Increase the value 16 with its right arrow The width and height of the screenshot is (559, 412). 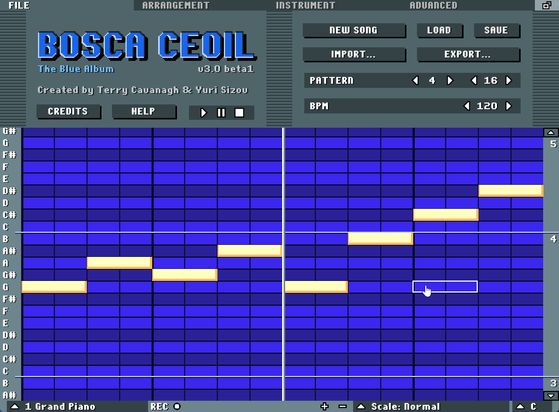[508, 81]
